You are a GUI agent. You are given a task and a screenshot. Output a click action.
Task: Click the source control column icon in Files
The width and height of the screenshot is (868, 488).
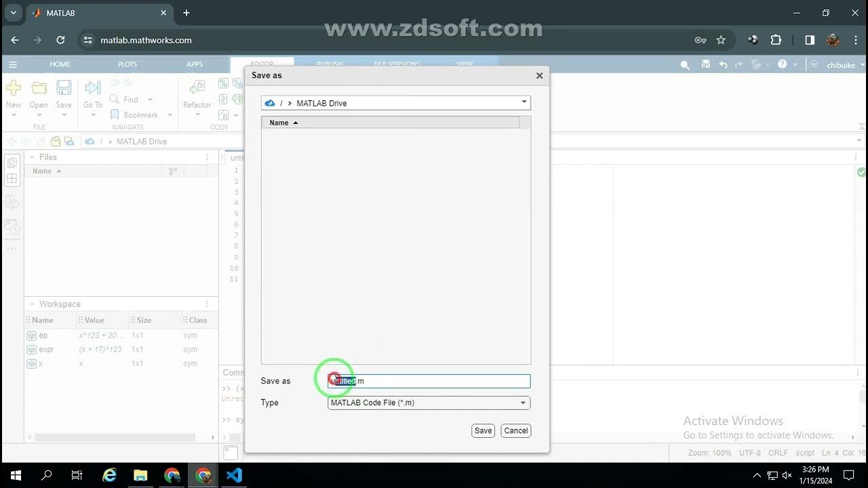pos(173,171)
